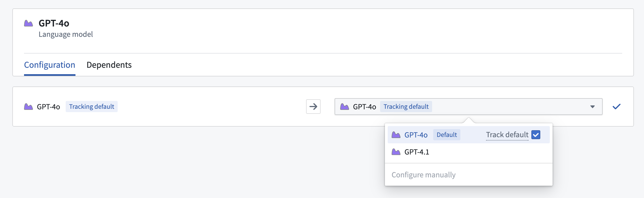
Task: Click the GPT-4o header title text
Action: (x=54, y=23)
